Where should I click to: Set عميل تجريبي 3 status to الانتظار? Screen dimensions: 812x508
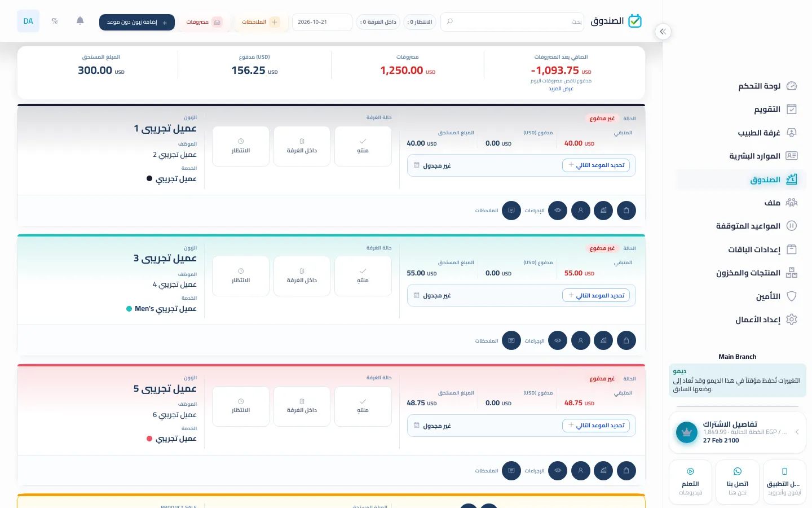coord(241,276)
